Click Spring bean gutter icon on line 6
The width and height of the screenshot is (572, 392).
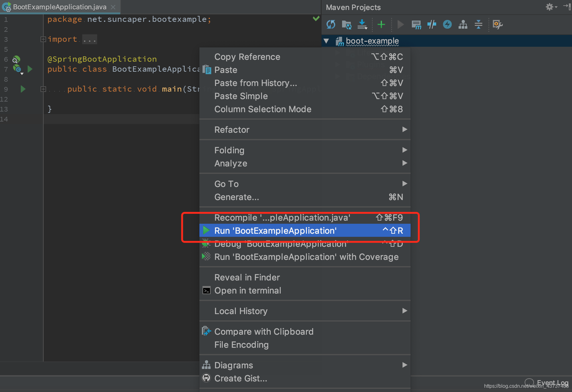point(16,59)
